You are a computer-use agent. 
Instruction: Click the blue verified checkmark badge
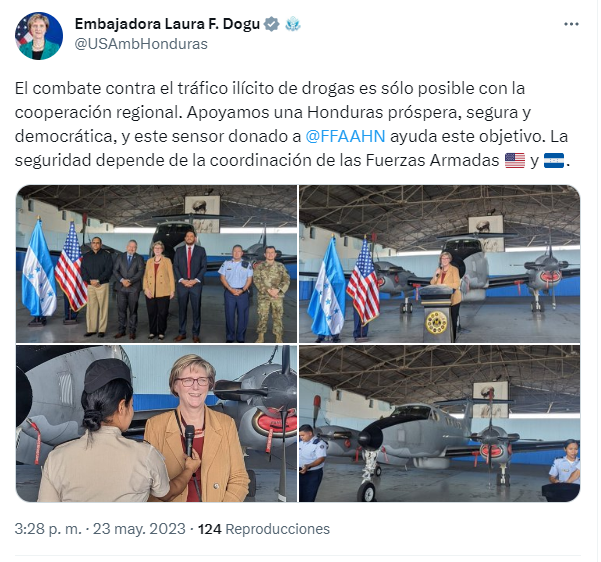[x=272, y=24]
